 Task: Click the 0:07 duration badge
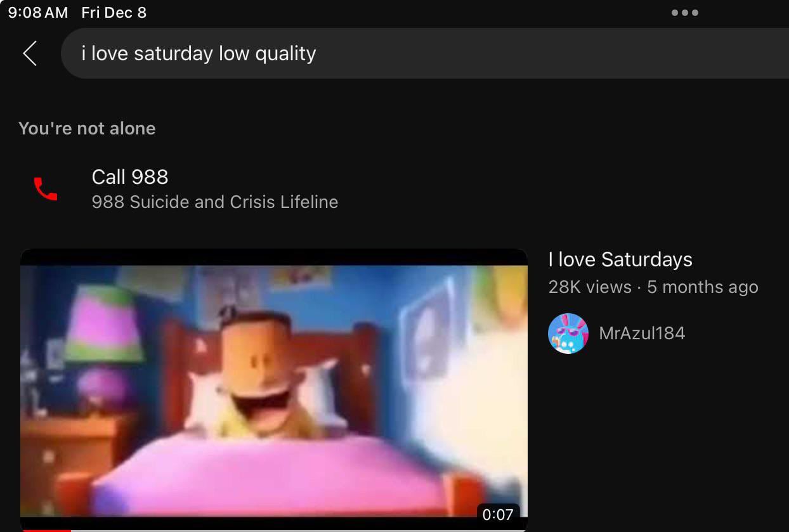pos(498,514)
